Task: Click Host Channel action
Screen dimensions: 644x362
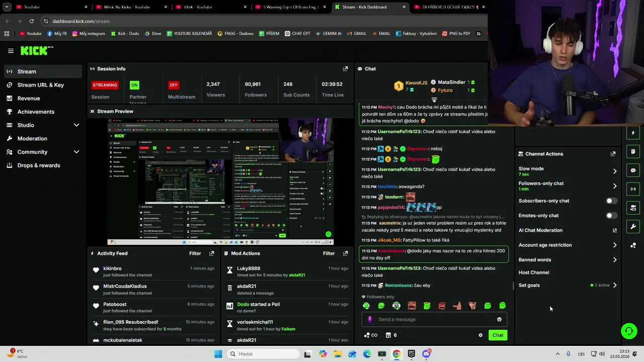Action: 534,273
